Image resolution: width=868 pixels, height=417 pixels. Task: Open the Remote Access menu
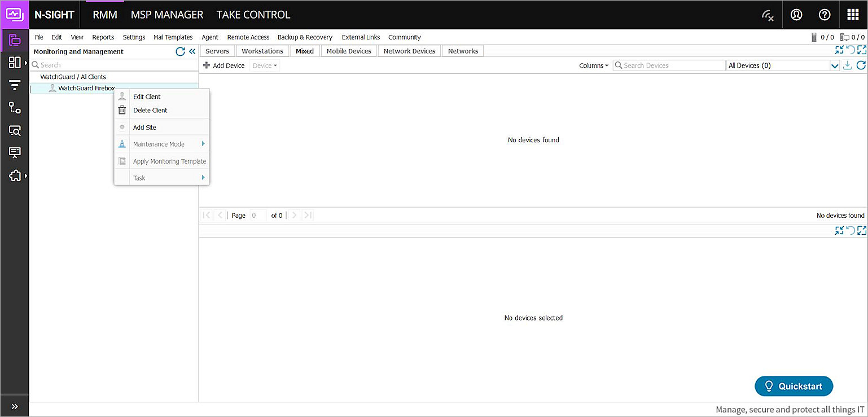point(248,37)
